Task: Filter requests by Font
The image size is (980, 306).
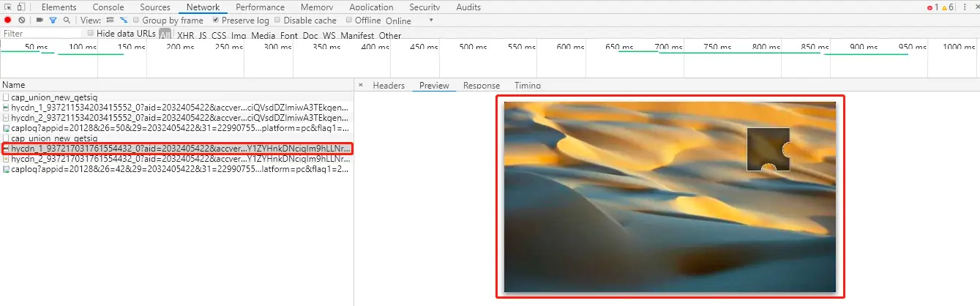Action: (x=289, y=35)
